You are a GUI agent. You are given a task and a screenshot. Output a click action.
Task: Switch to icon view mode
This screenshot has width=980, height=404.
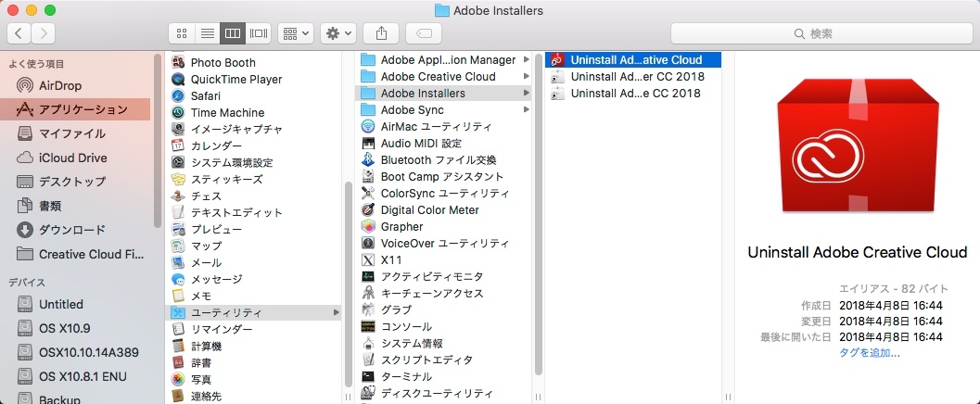pos(181,33)
